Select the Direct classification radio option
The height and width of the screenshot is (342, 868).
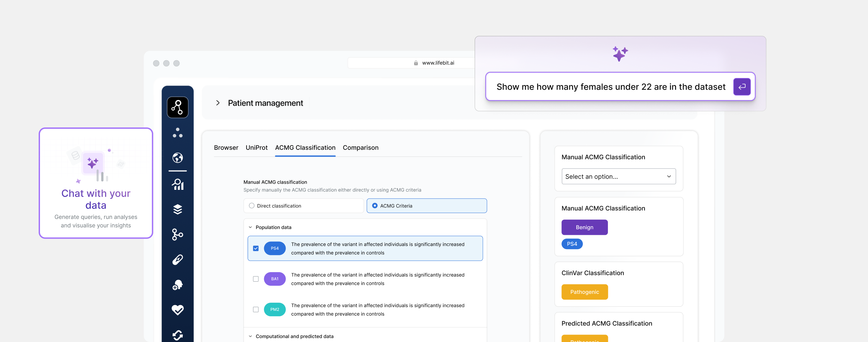(x=252, y=206)
